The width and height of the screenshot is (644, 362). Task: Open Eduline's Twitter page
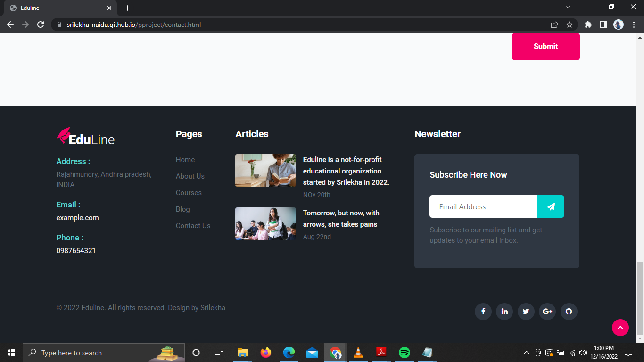point(526,312)
